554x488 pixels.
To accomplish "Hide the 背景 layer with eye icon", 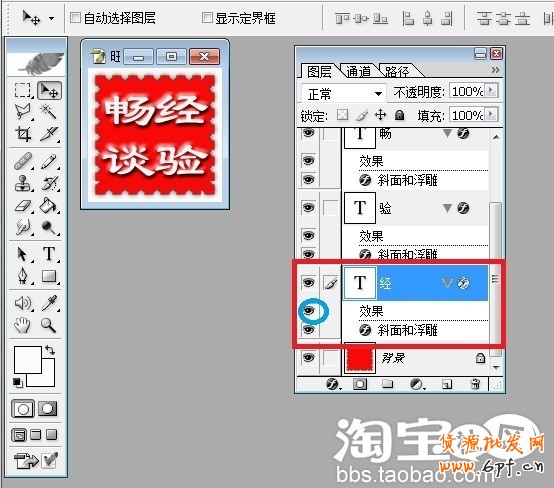I will pos(308,357).
